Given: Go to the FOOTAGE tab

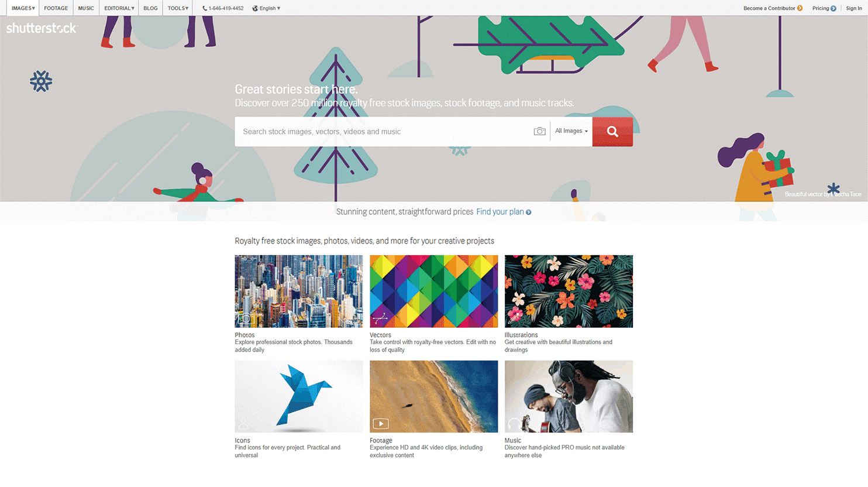Looking at the screenshot, I should (x=56, y=8).
